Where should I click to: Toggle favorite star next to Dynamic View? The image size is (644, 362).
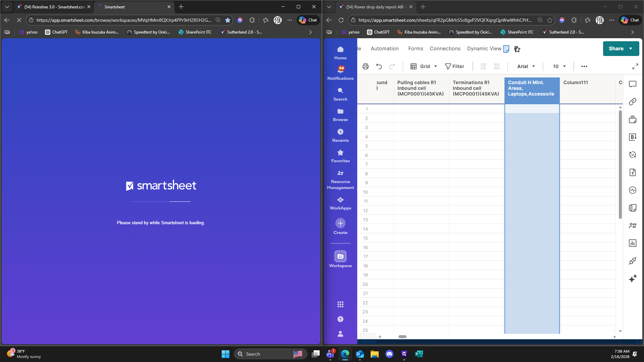(x=517, y=49)
